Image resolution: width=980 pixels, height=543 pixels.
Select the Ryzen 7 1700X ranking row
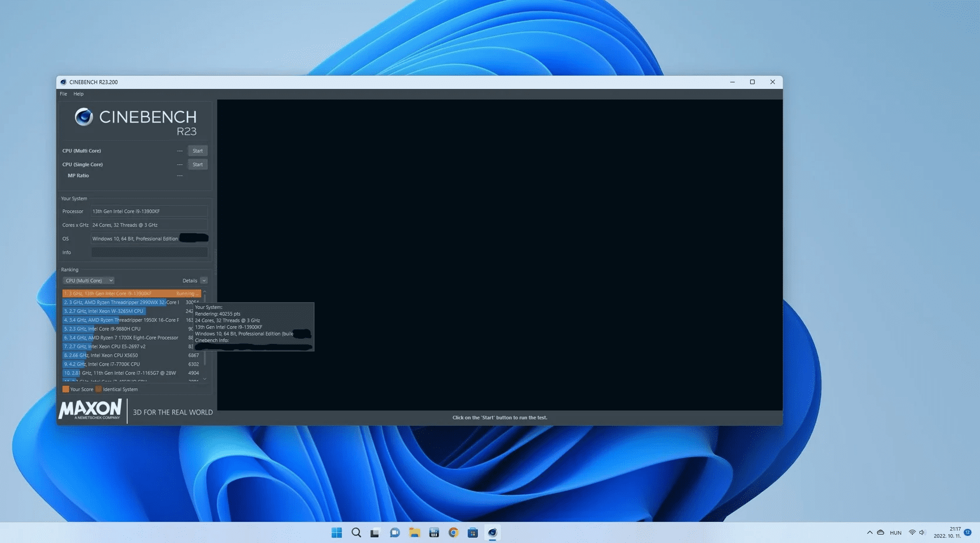(x=131, y=337)
